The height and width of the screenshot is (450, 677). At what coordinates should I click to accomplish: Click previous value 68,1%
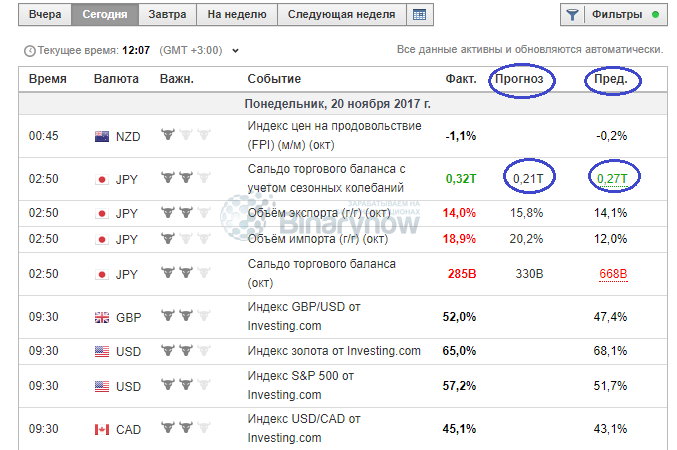(x=611, y=351)
